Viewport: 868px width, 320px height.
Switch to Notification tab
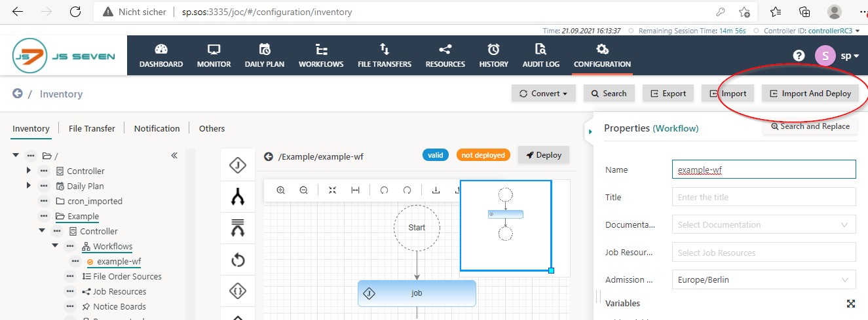(x=157, y=129)
